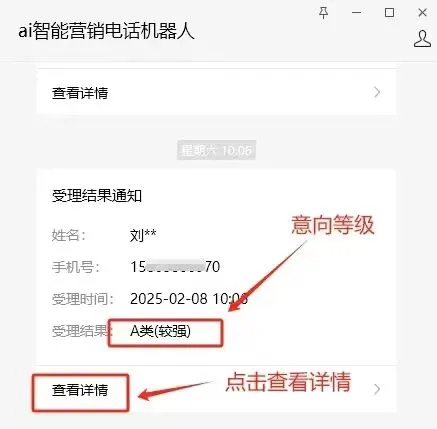437x429 pixels.
Task: Minimize the chat window
Action: (x=356, y=13)
